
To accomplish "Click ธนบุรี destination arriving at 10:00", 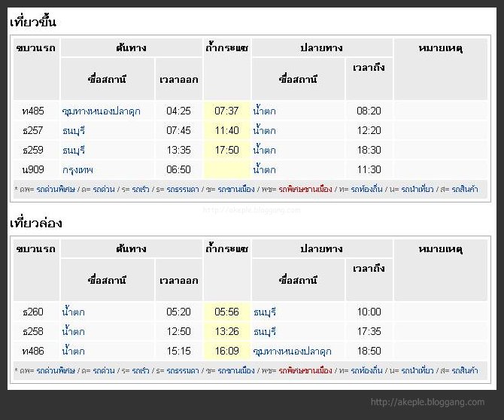I will click(x=265, y=312).
